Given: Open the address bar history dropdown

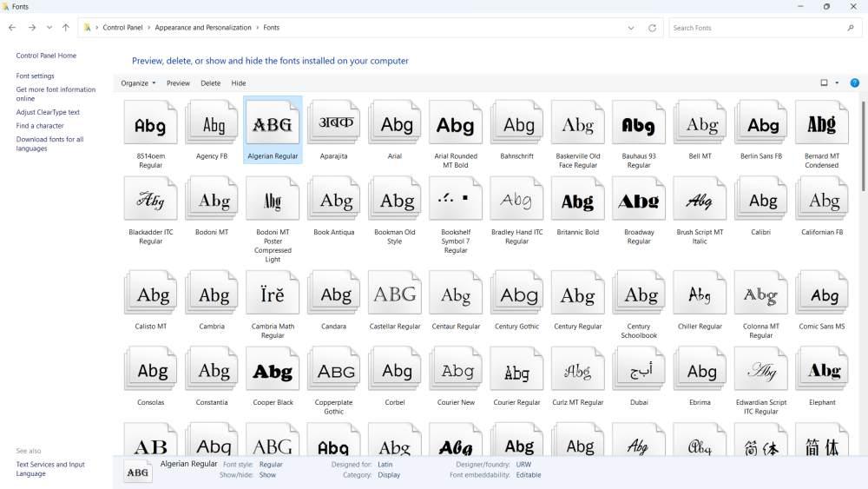Looking at the screenshot, I should coord(630,28).
